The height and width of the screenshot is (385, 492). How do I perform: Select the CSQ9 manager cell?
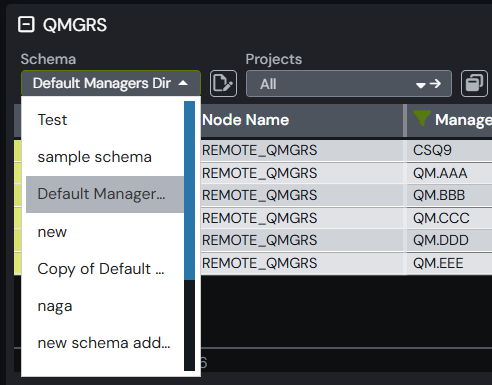pyautogui.click(x=449, y=150)
